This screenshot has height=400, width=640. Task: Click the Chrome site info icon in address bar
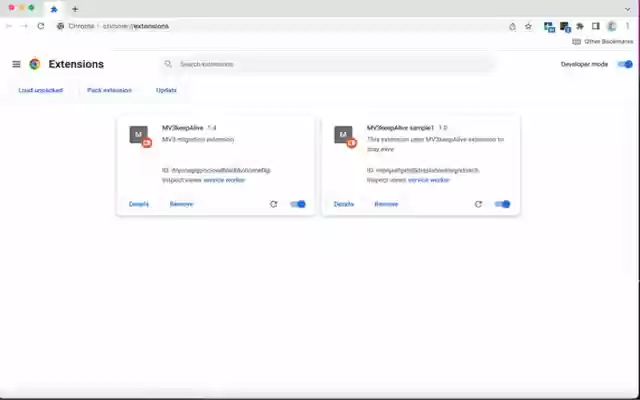point(60,26)
